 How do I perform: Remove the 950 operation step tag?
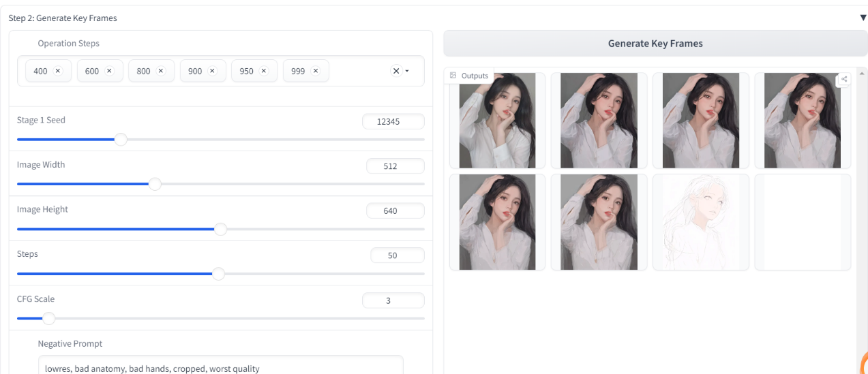tap(264, 71)
